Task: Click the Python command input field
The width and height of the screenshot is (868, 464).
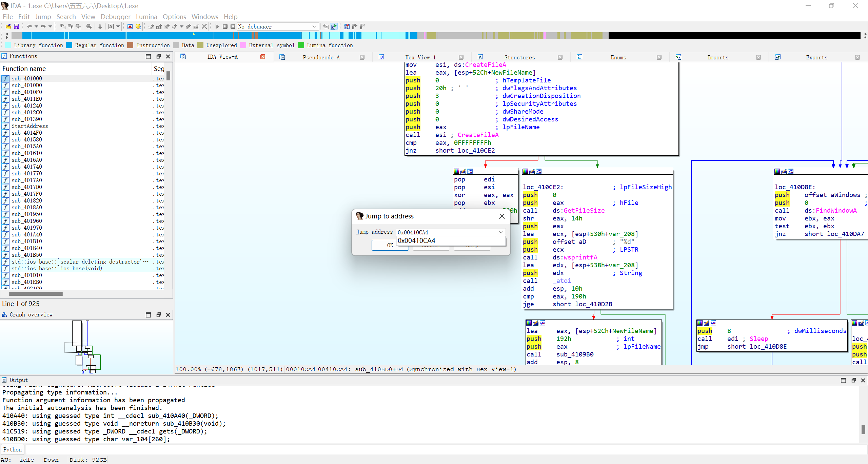Action: point(441,450)
